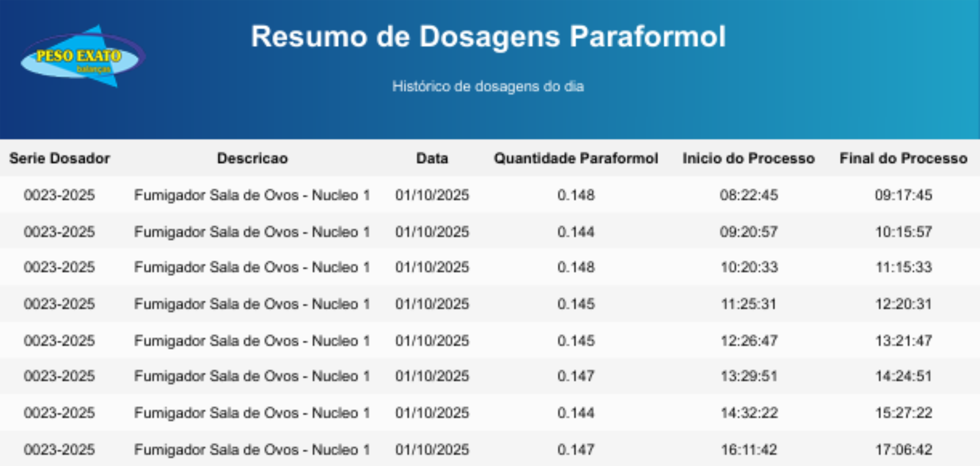Click the Quantidade Paraformol column header
This screenshot has height=466, width=980.
tap(576, 158)
